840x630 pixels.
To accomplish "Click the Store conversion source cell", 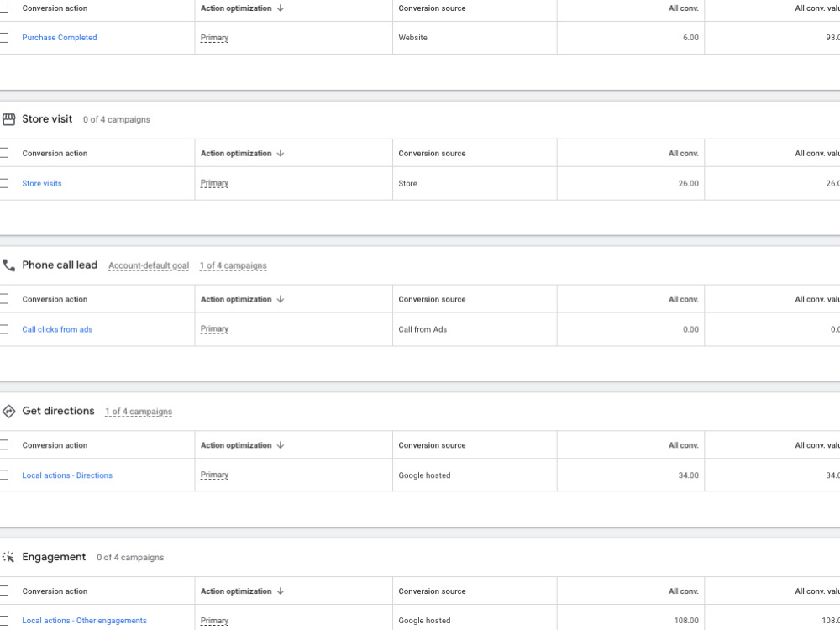I will [x=407, y=183].
